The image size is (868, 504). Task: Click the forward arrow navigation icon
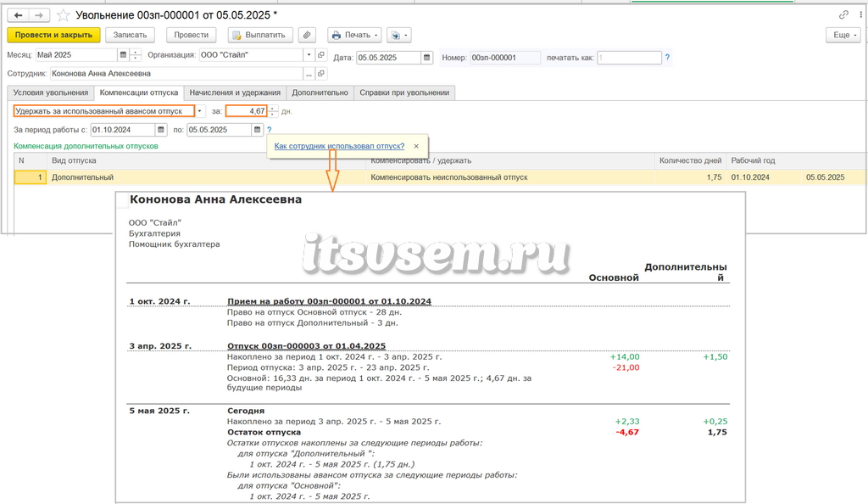pyautogui.click(x=39, y=15)
